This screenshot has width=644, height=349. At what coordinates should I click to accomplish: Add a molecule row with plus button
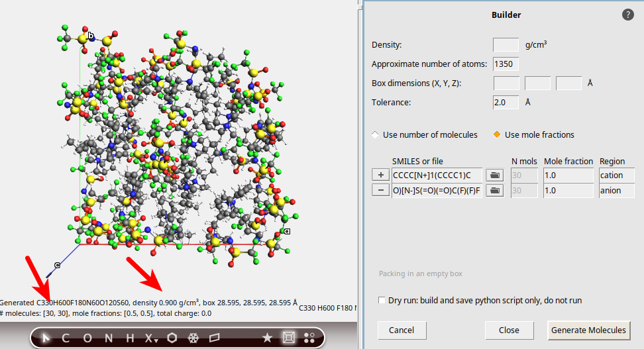coord(380,175)
